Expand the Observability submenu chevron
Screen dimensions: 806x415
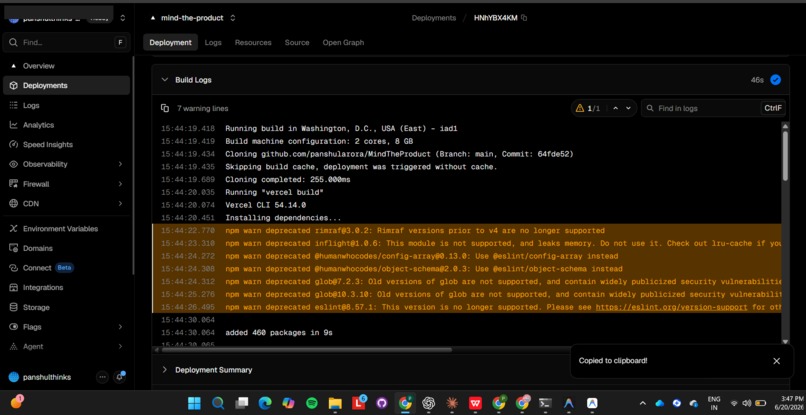[x=120, y=164]
